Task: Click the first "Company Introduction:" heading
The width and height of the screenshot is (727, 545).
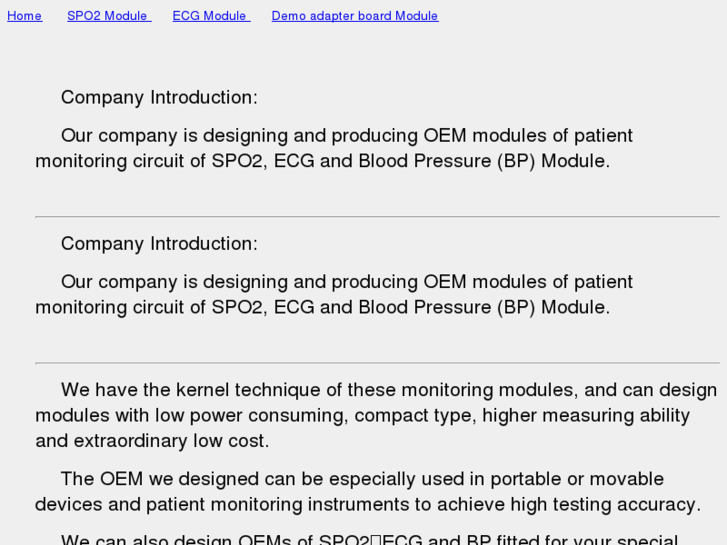Action: (159, 98)
